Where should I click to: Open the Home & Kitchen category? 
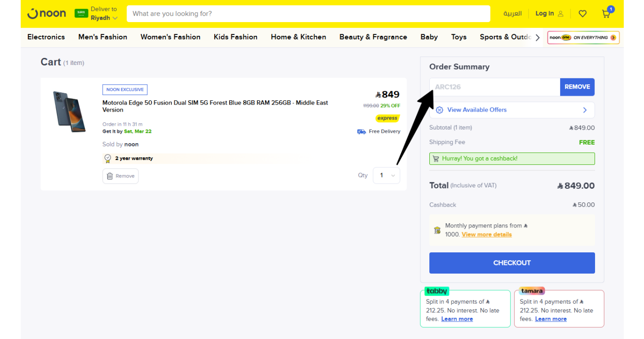click(x=298, y=37)
